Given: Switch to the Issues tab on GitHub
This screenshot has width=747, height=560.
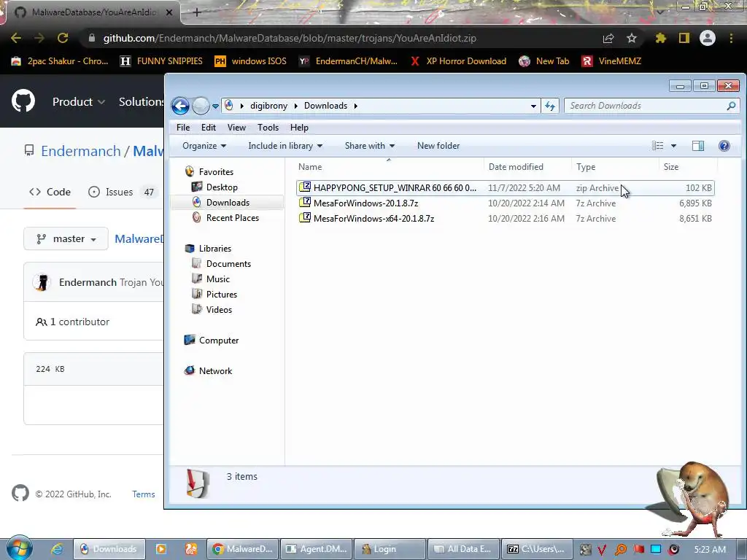Looking at the screenshot, I should point(121,192).
